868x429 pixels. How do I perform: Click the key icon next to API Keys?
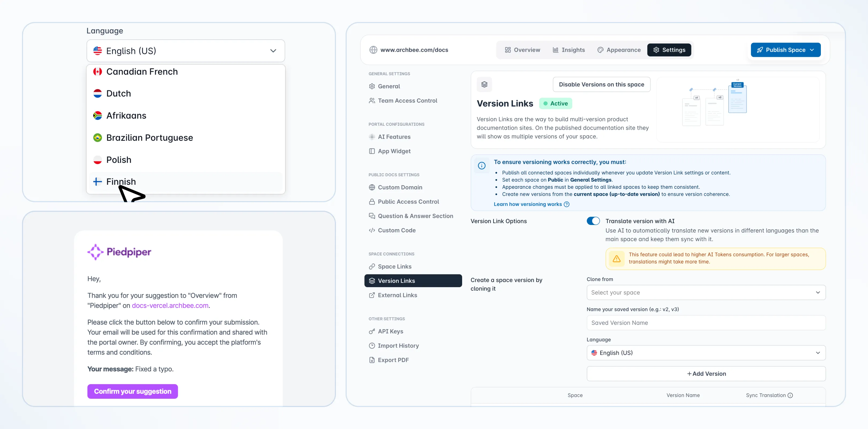pos(372,331)
